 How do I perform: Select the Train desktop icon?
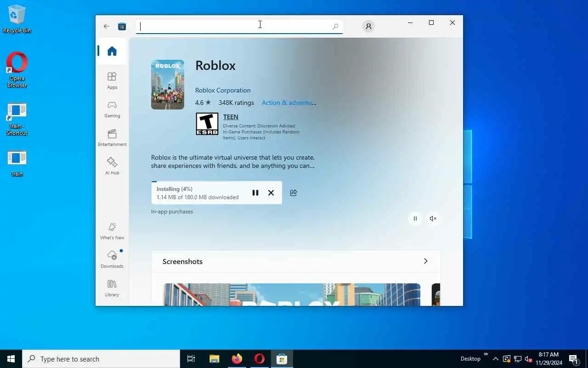17,163
